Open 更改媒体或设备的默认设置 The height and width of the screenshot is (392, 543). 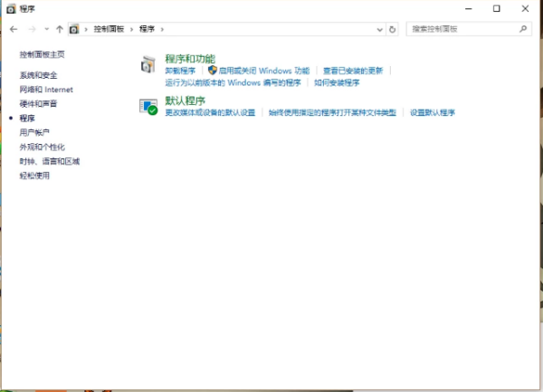coord(210,112)
